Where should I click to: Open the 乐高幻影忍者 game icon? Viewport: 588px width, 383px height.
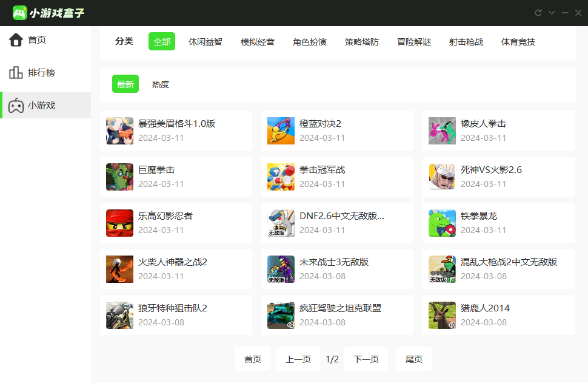[119, 223]
